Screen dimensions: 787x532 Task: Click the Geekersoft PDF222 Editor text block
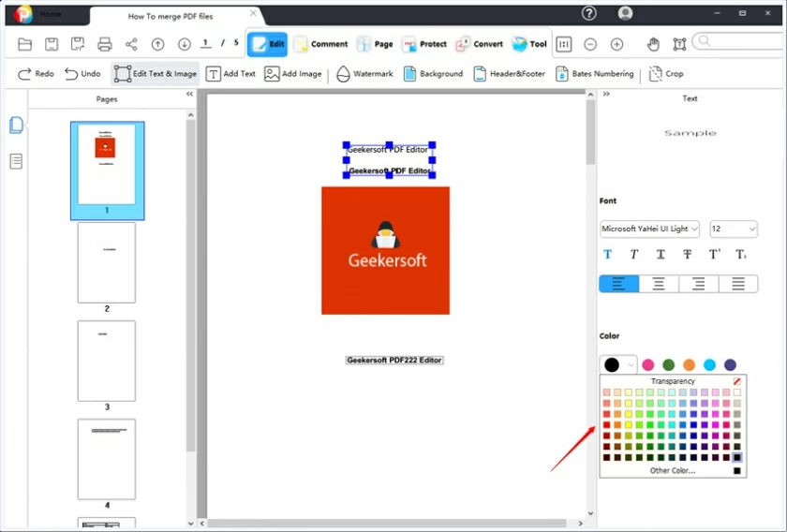click(394, 360)
